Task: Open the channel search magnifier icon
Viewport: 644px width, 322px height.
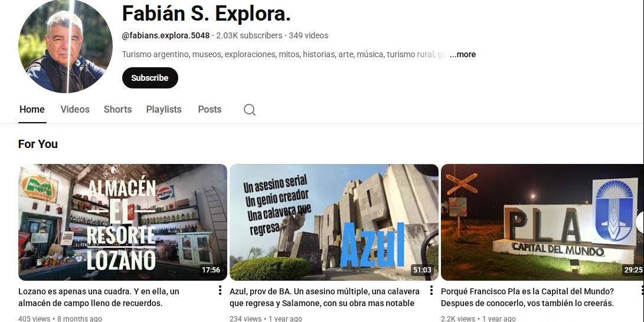Action: pos(249,110)
